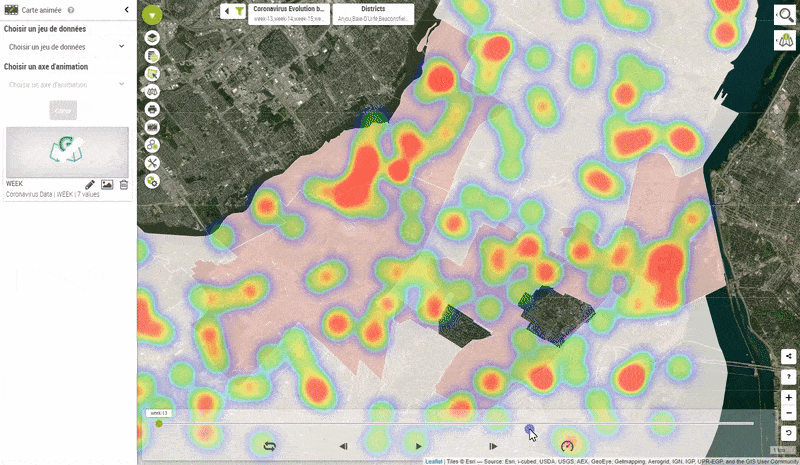The height and width of the screenshot is (465, 800).
Task: Open the 'Choisir un axe d'animation' dropdown
Action: 65,85
